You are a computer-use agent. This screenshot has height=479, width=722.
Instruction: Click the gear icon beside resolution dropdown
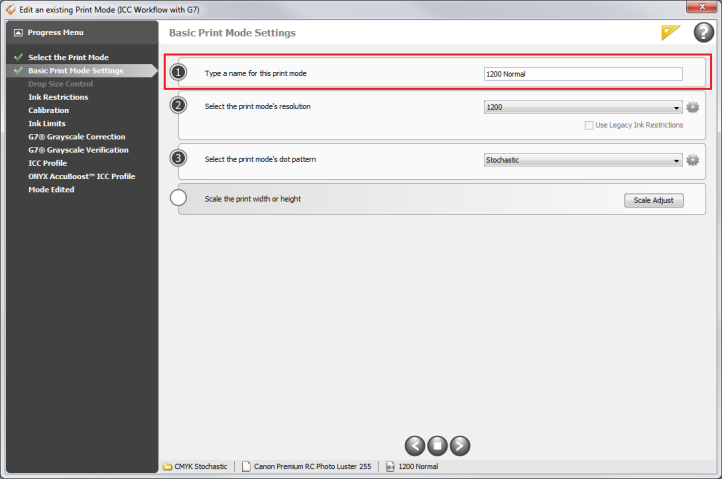coord(693,107)
